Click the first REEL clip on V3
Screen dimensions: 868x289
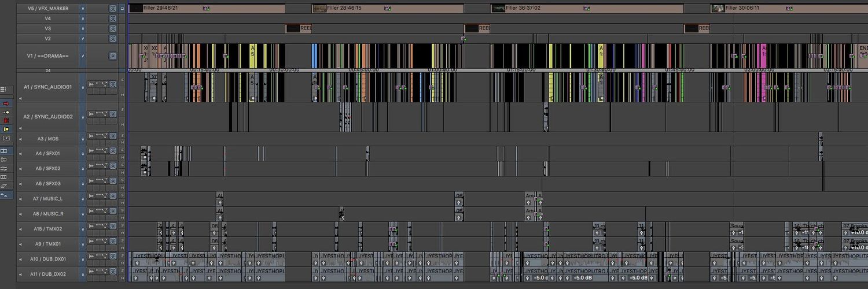click(x=299, y=28)
